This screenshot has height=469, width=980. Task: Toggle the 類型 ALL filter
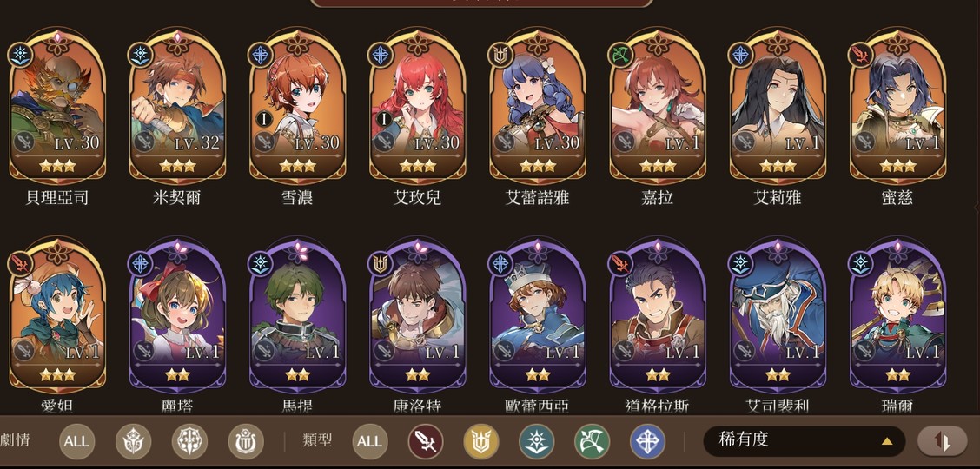point(370,441)
